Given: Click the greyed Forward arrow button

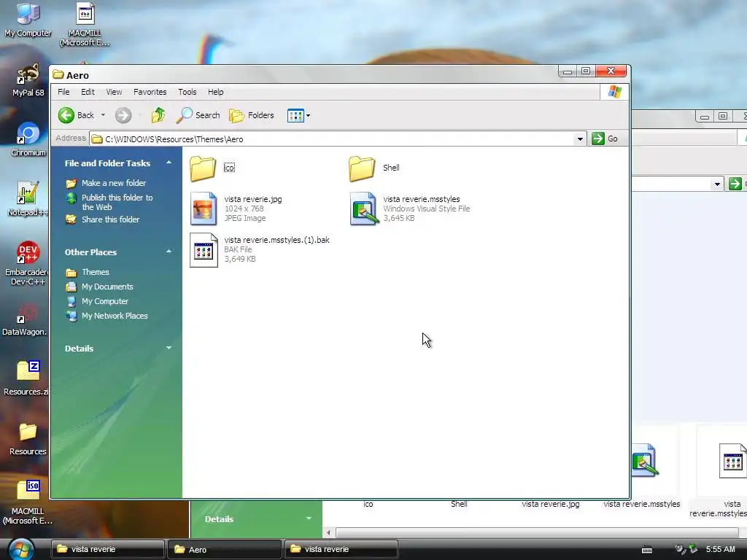Looking at the screenshot, I should 123,115.
